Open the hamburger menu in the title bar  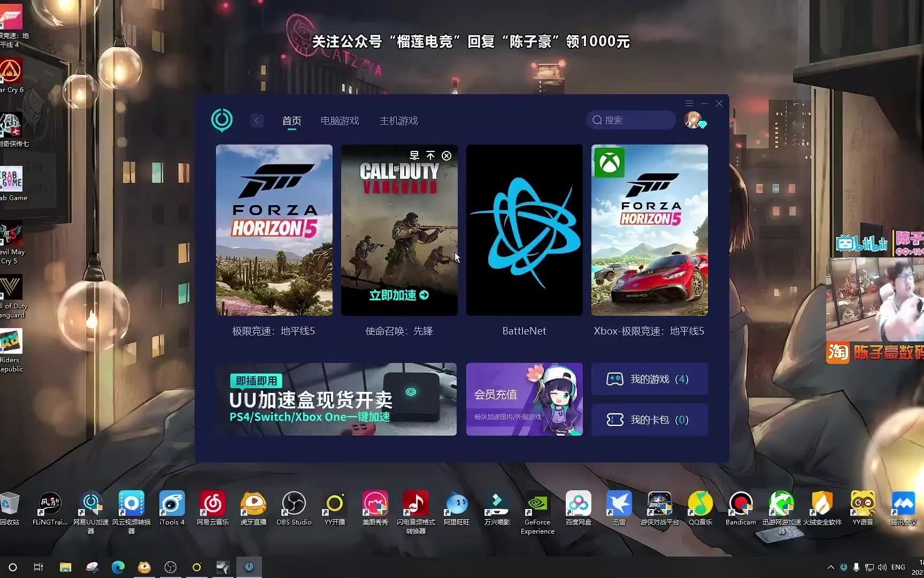pyautogui.click(x=689, y=103)
